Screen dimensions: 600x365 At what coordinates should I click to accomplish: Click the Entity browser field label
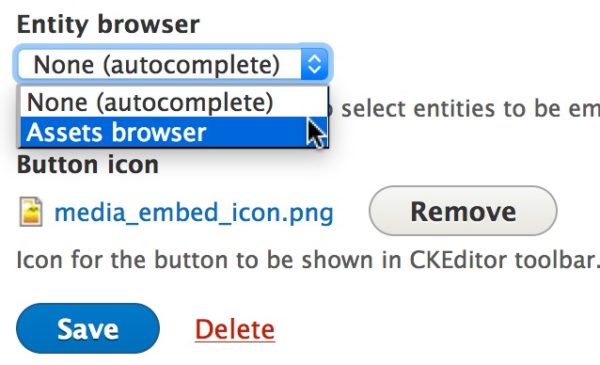pyautogui.click(x=108, y=24)
